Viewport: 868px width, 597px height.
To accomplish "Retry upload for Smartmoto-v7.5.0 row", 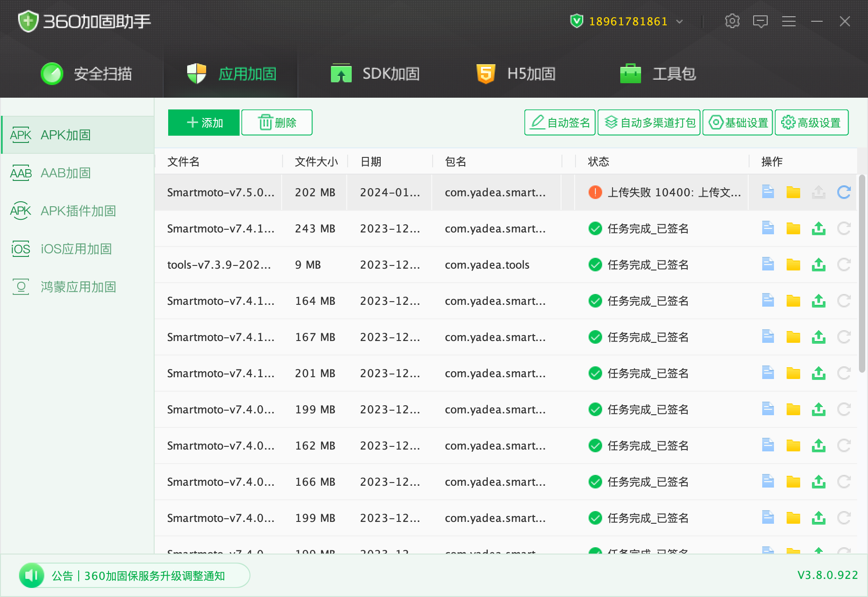I will (844, 192).
